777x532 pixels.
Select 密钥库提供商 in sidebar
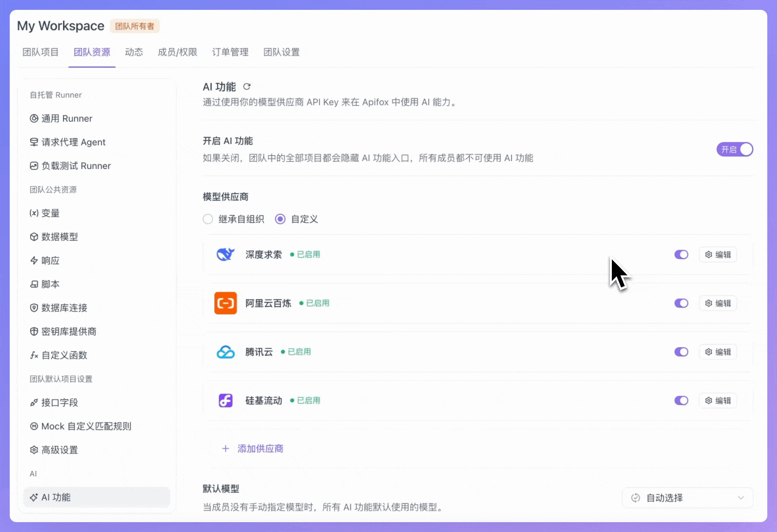[x=97, y=332]
